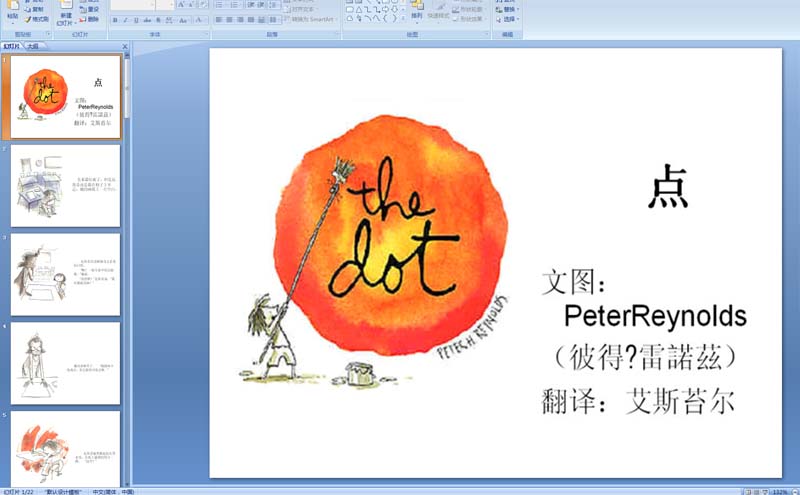Open the Align Text (对齐文本) dropdown
Image resolution: width=800 pixels, height=495 pixels.
point(301,9)
